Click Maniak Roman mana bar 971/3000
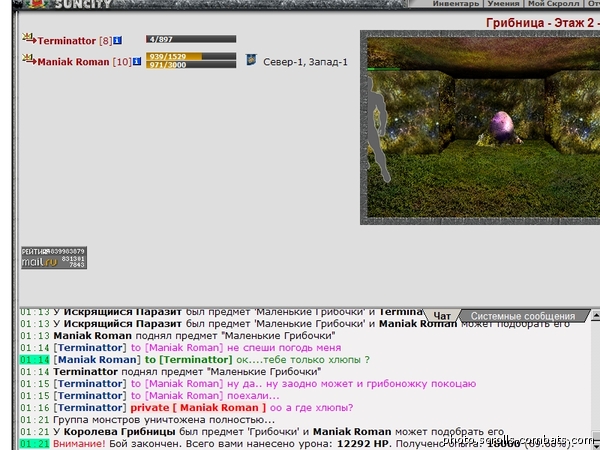This screenshot has height=450, width=600. click(191, 65)
